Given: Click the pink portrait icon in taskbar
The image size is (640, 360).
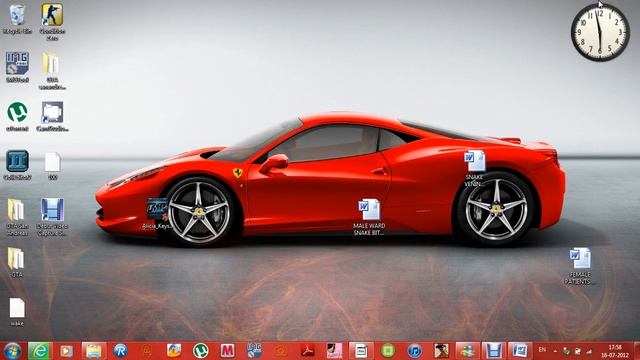Looking at the screenshot, I should tap(334, 351).
